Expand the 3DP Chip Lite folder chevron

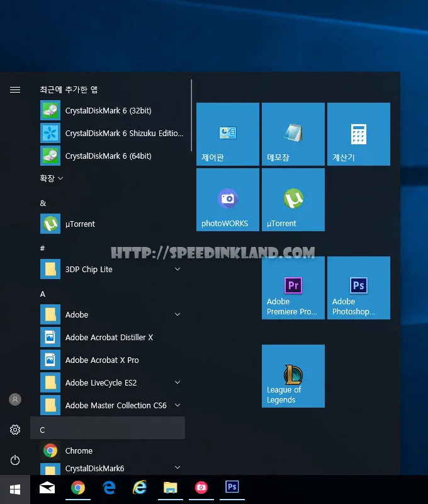[177, 269]
